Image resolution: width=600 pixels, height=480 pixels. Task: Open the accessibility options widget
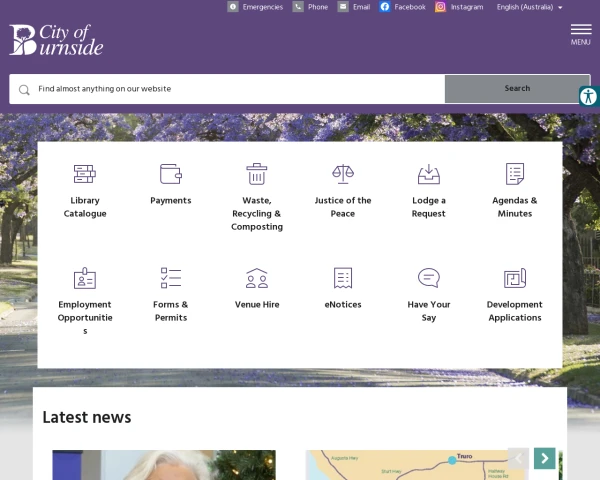pyautogui.click(x=588, y=97)
